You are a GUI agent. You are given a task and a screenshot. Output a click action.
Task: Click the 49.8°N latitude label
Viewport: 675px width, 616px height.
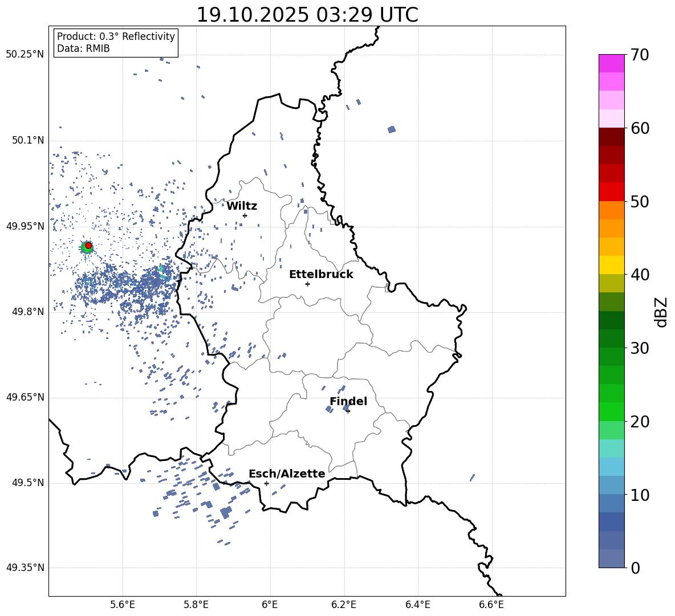point(28,312)
